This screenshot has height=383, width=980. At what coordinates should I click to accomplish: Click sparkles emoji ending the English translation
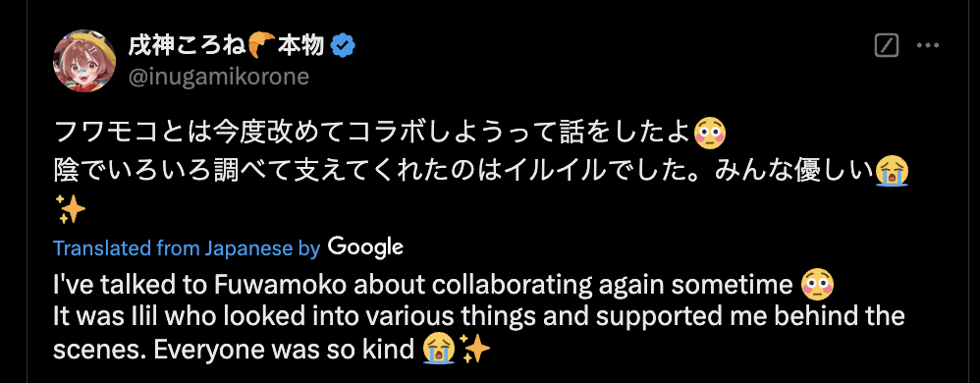(x=474, y=350)
